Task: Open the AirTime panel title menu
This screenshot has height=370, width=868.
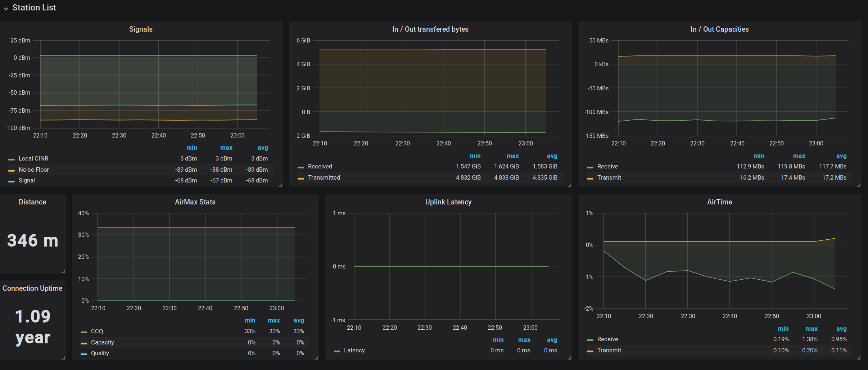Action: 719,202
